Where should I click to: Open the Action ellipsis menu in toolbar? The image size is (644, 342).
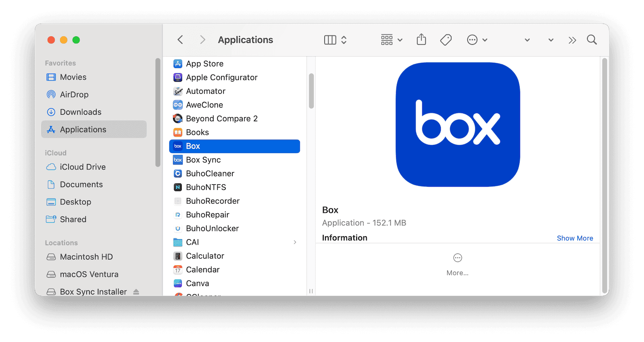pyautogui.click(x=477, y=40)
